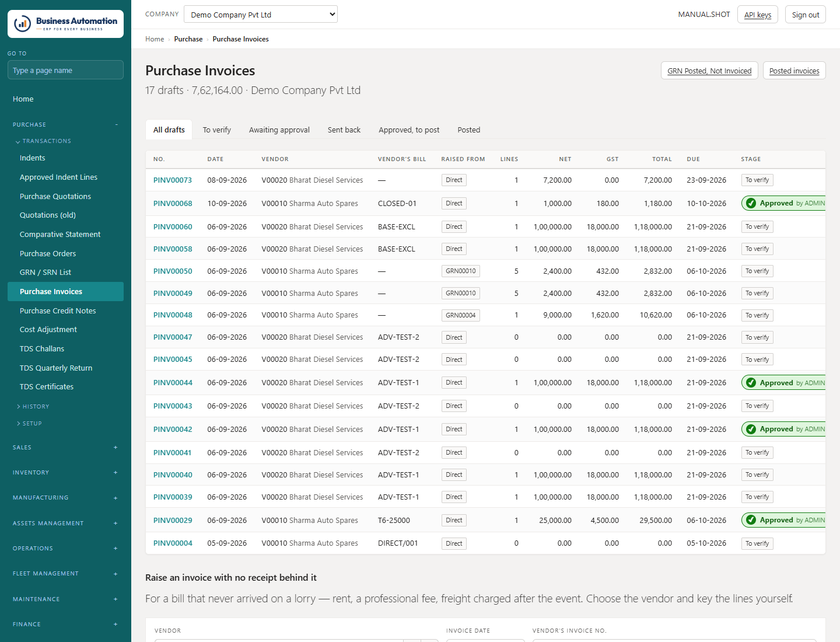Expand the Fleet Management section
This screenshot has height=642, width=840.
[x=65, y=574]
